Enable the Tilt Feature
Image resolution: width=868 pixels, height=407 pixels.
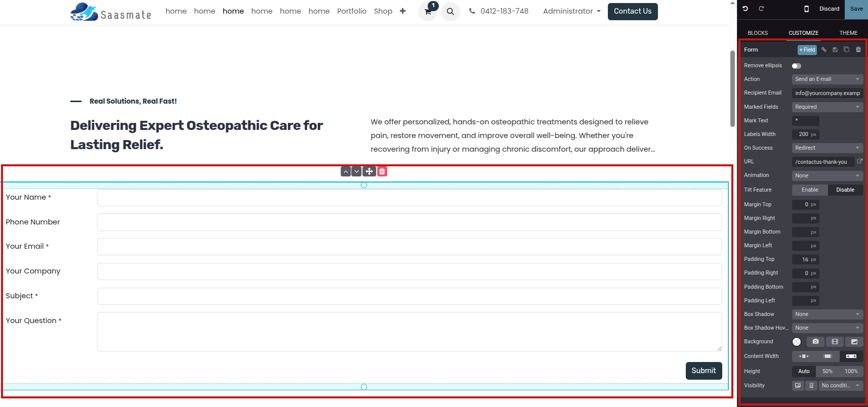point(810,190)
